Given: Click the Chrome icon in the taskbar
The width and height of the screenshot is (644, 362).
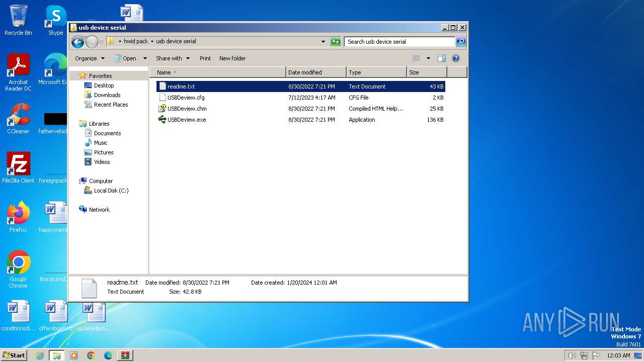Looking at the screenshot, I should (x=91, y=355).
